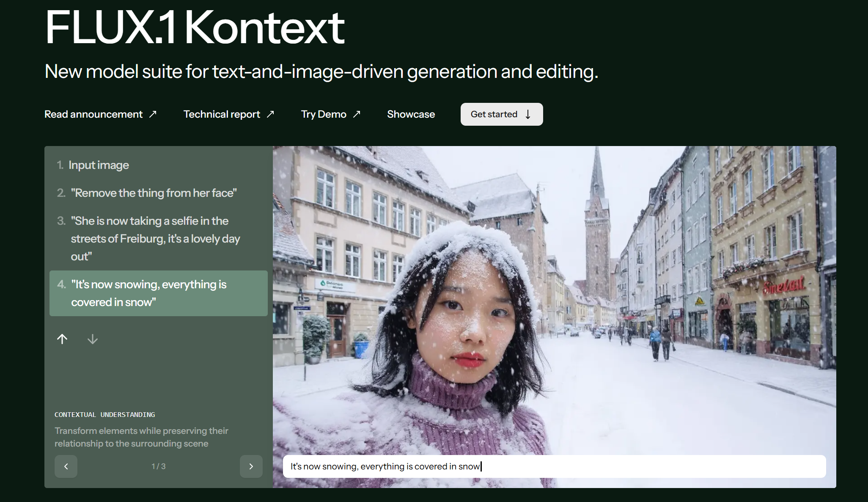This screenshot has height=502, width=868.
Task: Click arrow icon beside Read announcement
Action: point(153,114)
